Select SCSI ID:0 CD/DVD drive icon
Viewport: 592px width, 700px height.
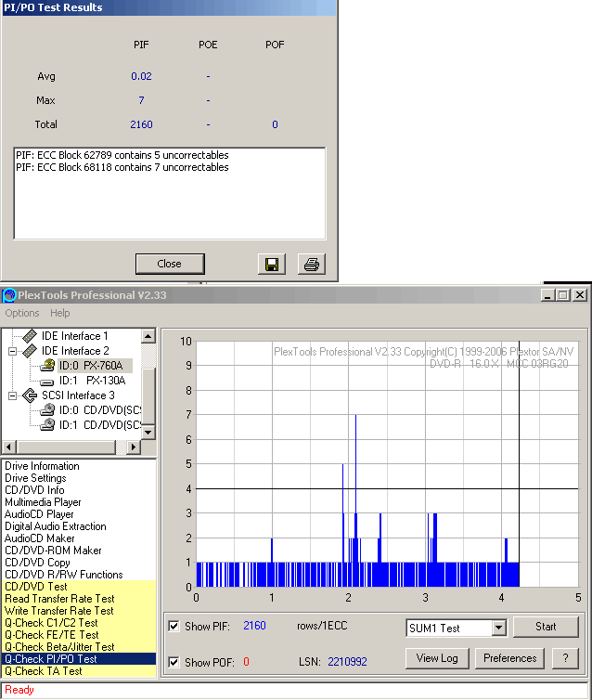(48, 410)
